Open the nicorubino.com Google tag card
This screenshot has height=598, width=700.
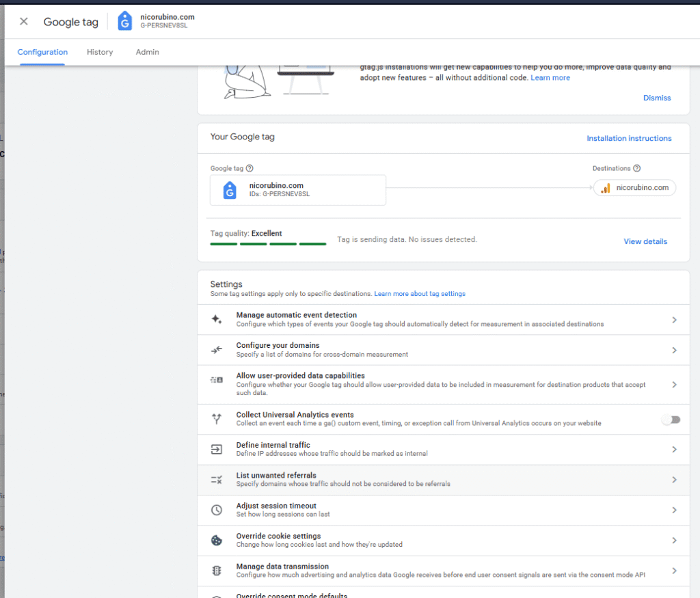[298, 190]
